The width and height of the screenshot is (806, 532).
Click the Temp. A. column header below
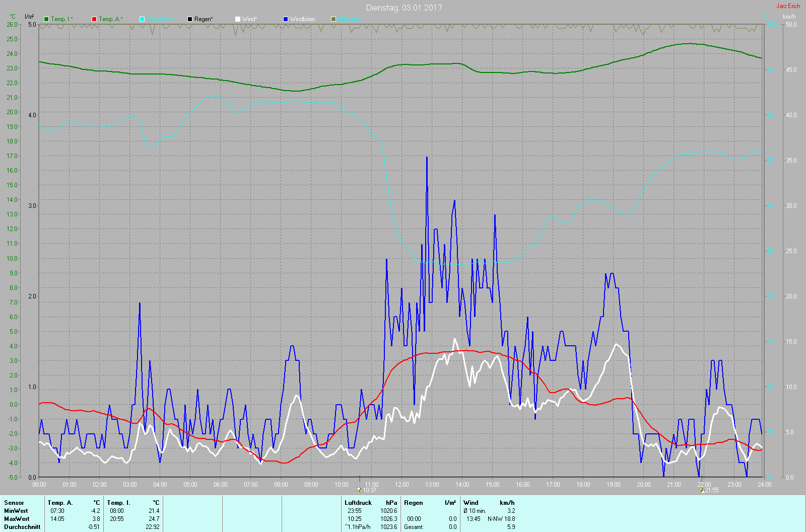(60, 503)
